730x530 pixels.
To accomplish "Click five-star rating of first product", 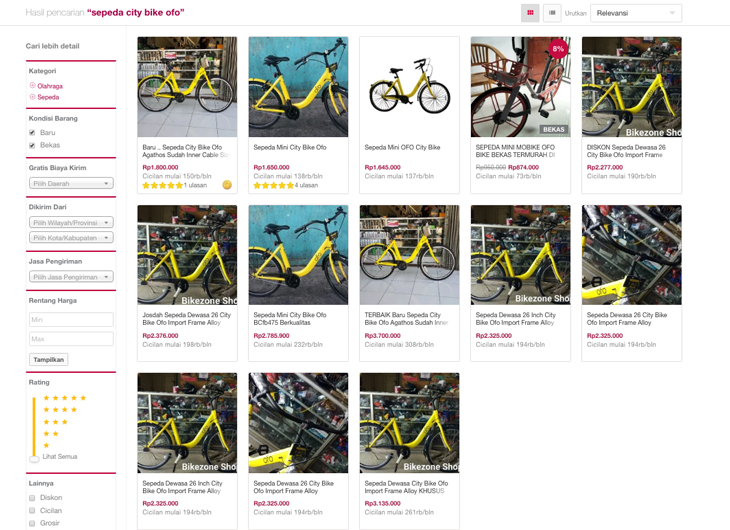I will click(x=162, y=185).
